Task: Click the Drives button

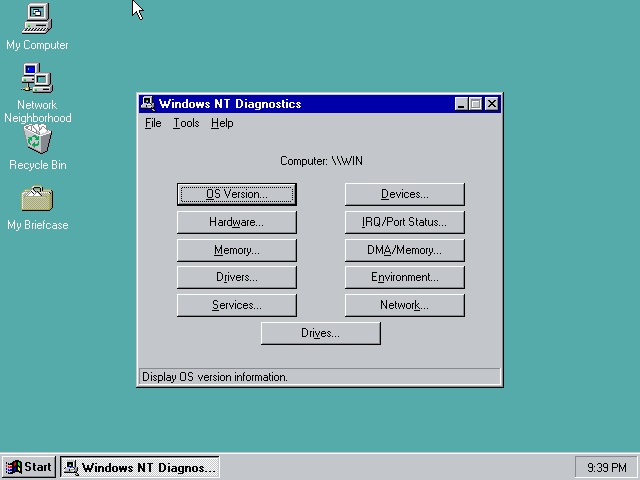Action: (320, 333)
